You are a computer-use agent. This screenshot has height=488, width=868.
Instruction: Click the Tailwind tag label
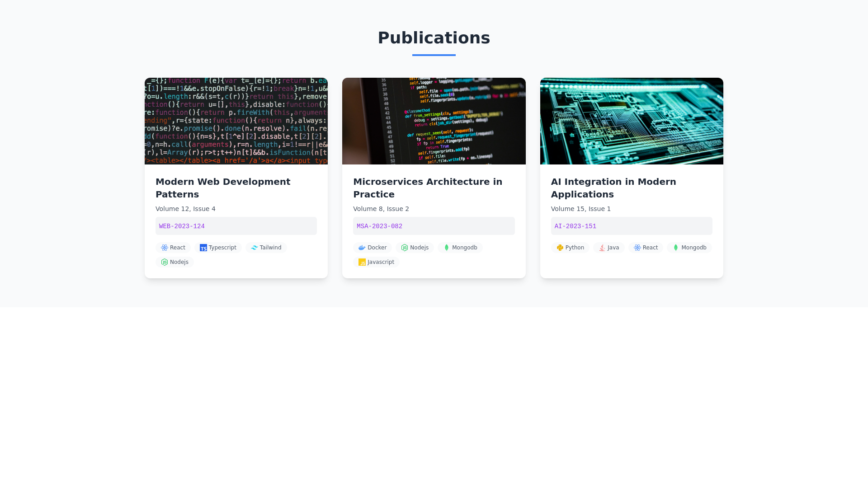270,248
